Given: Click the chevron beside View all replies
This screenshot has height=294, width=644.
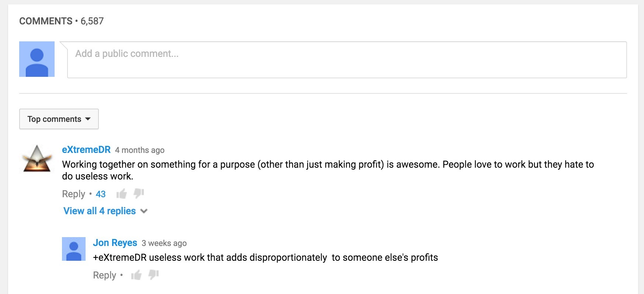Looking at the screenshot, I should click(144, 211).
